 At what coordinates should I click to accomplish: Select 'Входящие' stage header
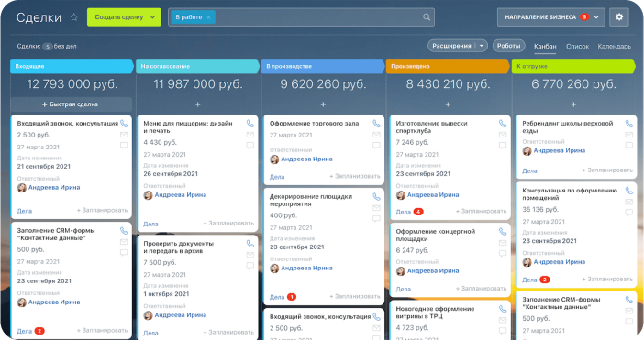point(72,66)
